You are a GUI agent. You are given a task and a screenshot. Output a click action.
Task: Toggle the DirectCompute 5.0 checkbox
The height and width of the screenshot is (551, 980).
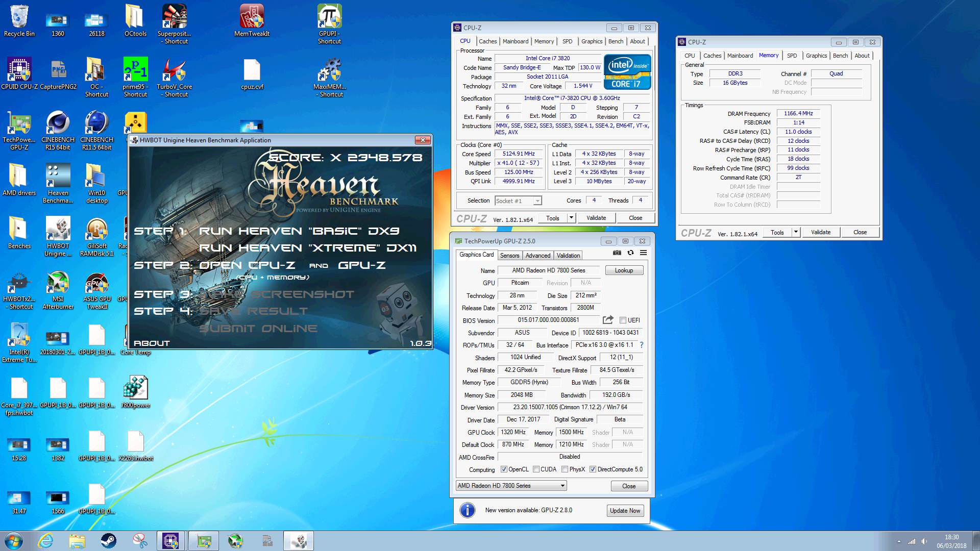[593, 469]
